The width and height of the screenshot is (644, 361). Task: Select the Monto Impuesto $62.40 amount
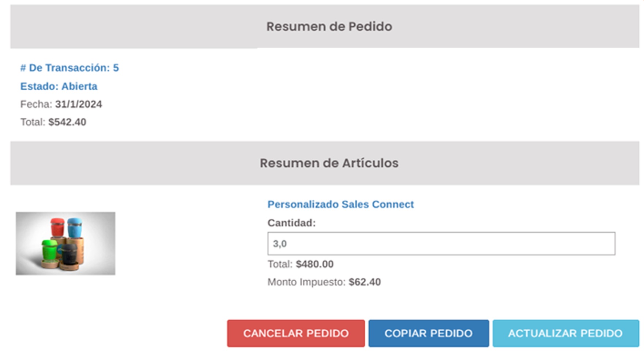(365, 282)
